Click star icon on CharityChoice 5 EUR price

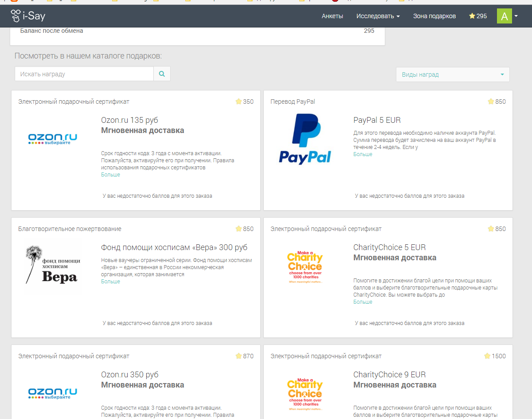[x=491, y=229]
